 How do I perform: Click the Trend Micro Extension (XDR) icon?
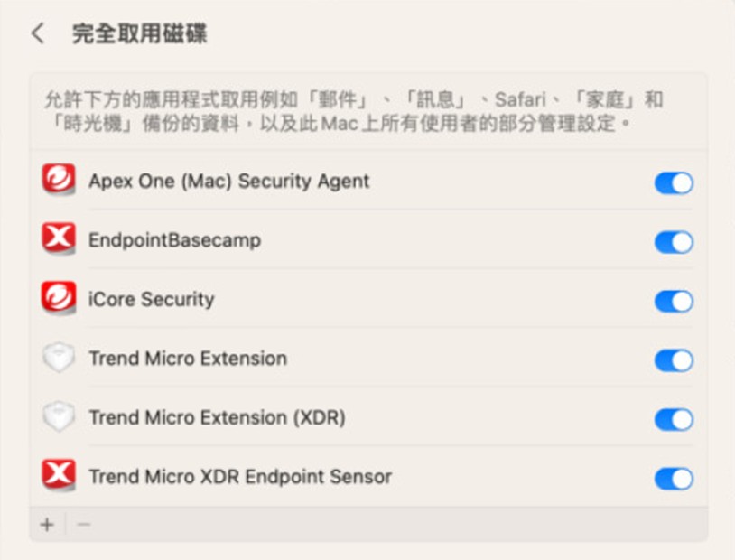tap(59, 417)
